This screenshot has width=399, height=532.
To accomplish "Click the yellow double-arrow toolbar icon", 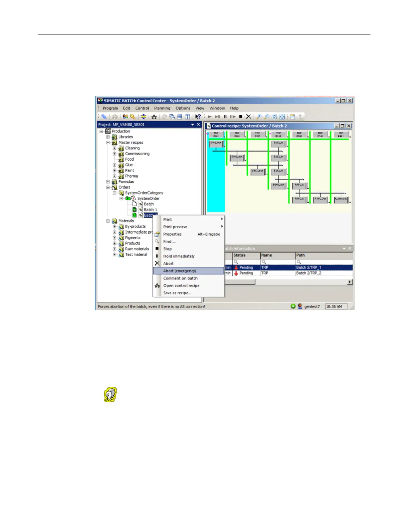I will pyautogui.click(x=143, y=117).
